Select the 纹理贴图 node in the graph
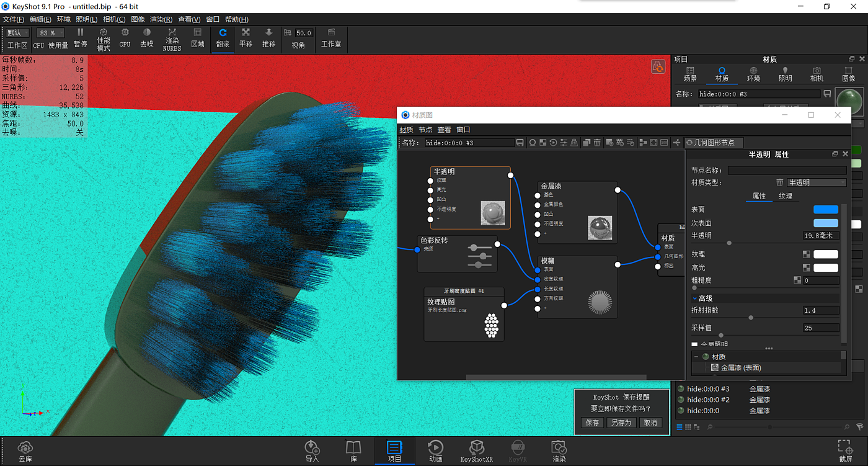 point(464,314)
